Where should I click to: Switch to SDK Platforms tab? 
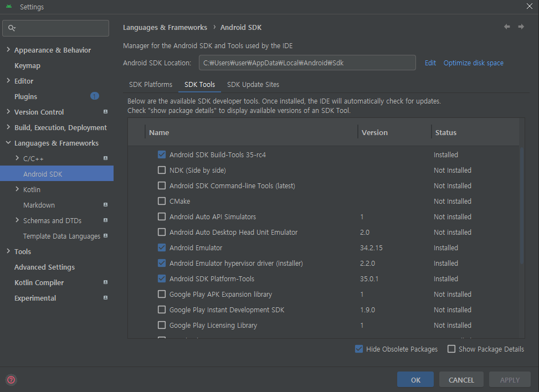tap(151, 85)
